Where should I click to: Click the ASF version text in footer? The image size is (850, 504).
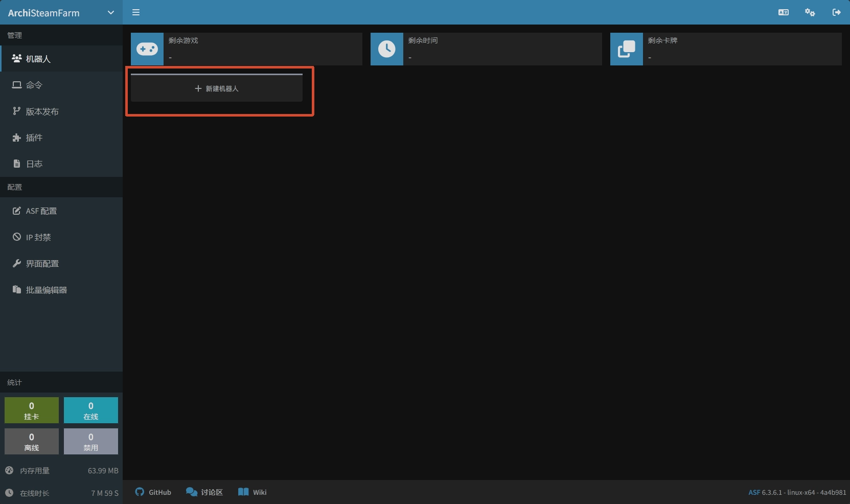797,492
